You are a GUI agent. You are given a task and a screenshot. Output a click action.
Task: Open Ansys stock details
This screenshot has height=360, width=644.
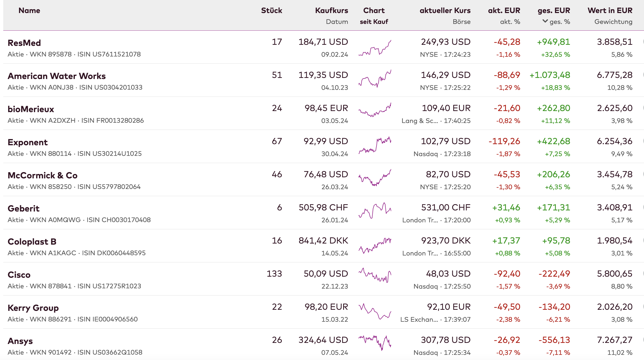click(x=20, y=341)
